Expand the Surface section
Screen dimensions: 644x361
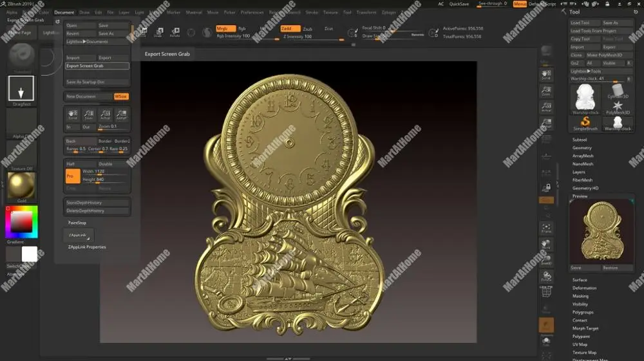click(580, 280)
